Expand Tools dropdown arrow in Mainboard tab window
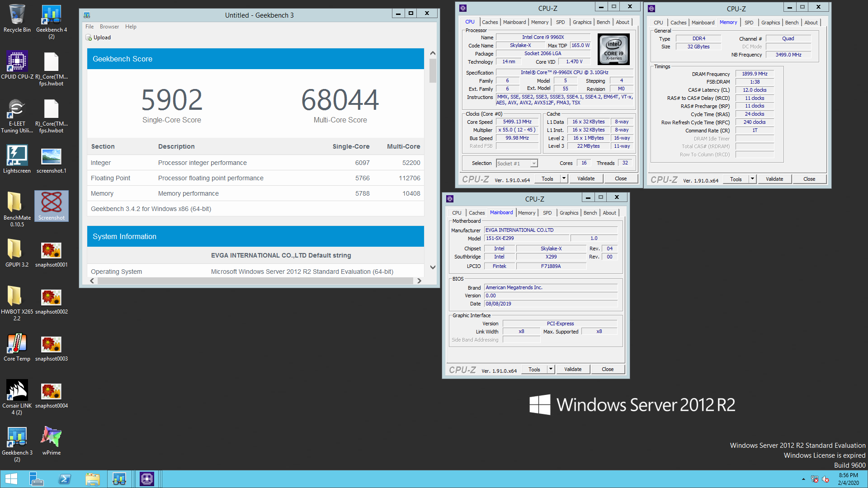868x488 pixels. click(x=551, y=369)
